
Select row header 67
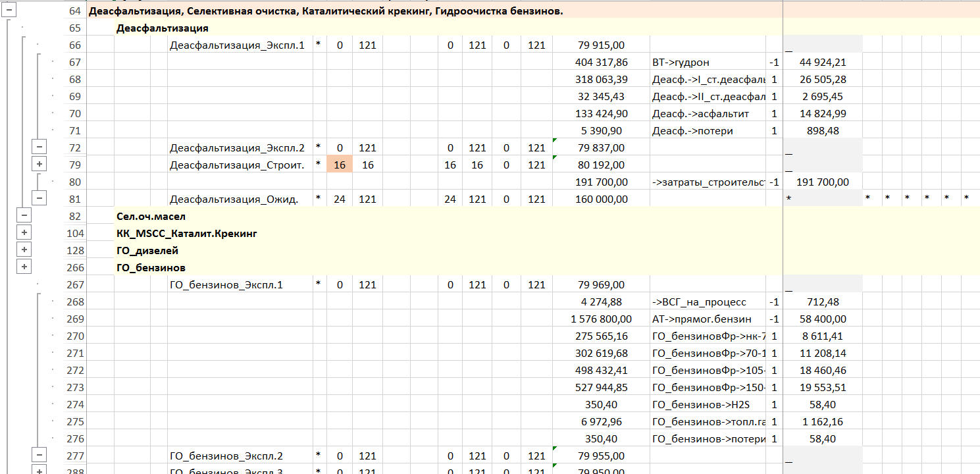pyautogui.click(x=74, y=63)
